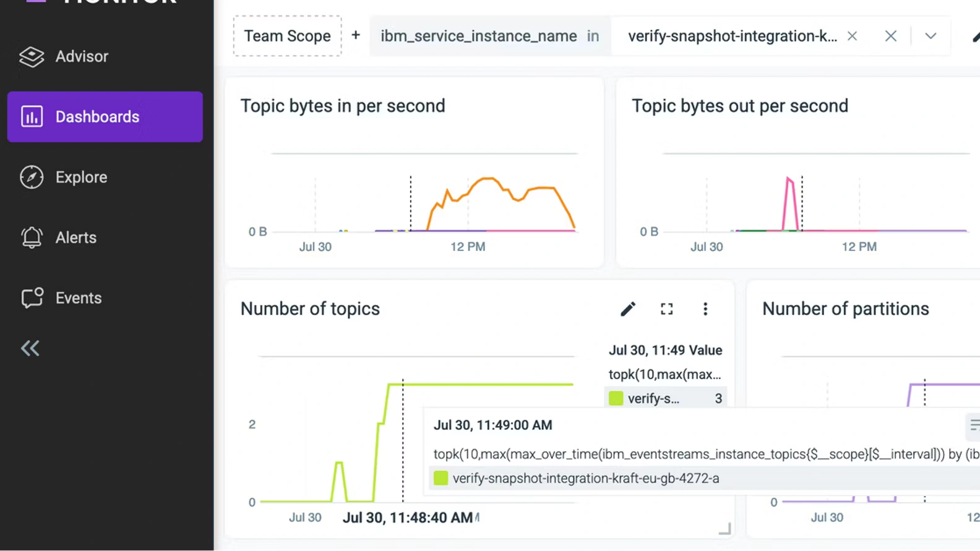Click the Team Scope button
The height and width of the screenshot is (551, 980).
pyautogui.click(x=287, y=36)
